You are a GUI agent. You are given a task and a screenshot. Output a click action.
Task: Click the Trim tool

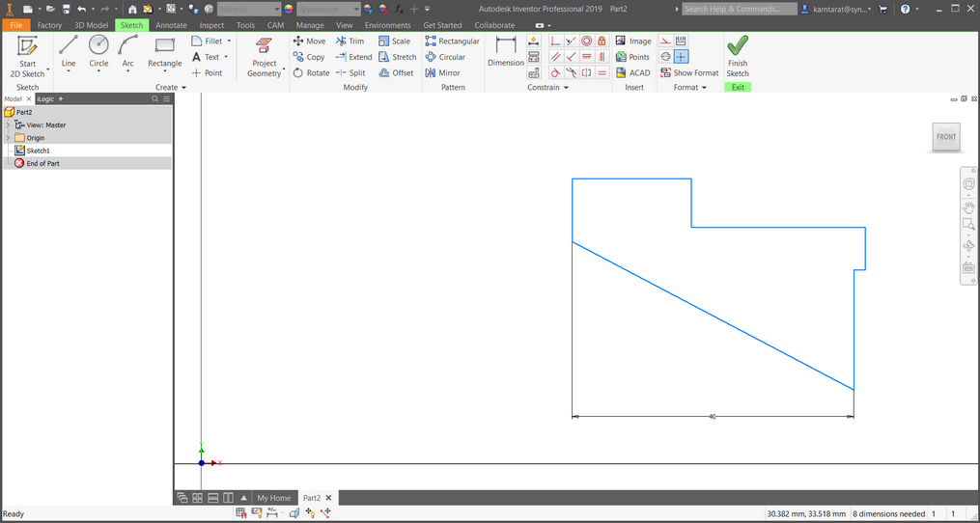pyautogui.click(x=350, y=41)
